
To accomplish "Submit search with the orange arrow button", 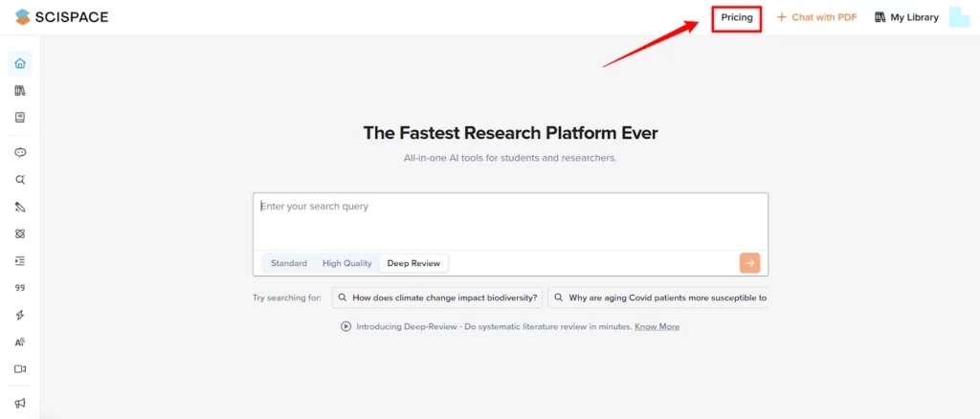I will point(749,263).
